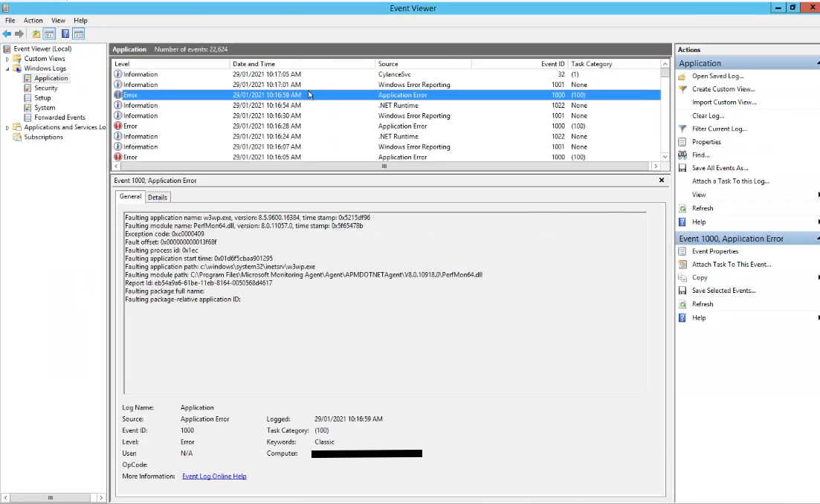Image resolution: width=820 pixels, height=504 pixels.
Task: Click the Find binoculars icon
Action: (x=682, y=155)
